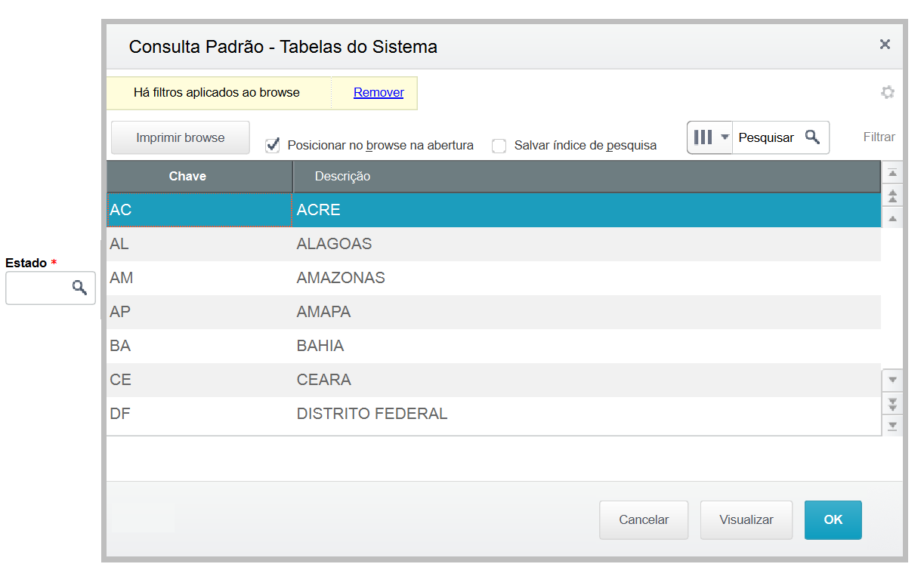Uncheck Posicionar no browse na abertura

[x=273, y=146]
